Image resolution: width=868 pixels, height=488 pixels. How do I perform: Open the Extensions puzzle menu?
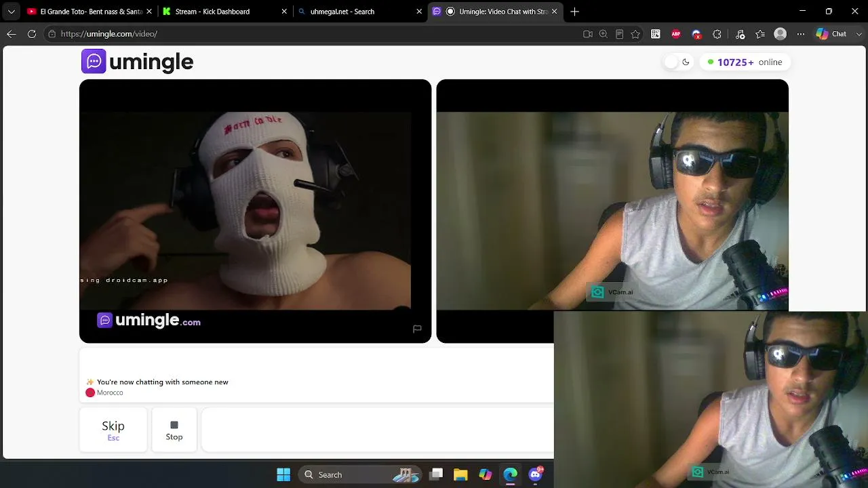coord(717,34)
